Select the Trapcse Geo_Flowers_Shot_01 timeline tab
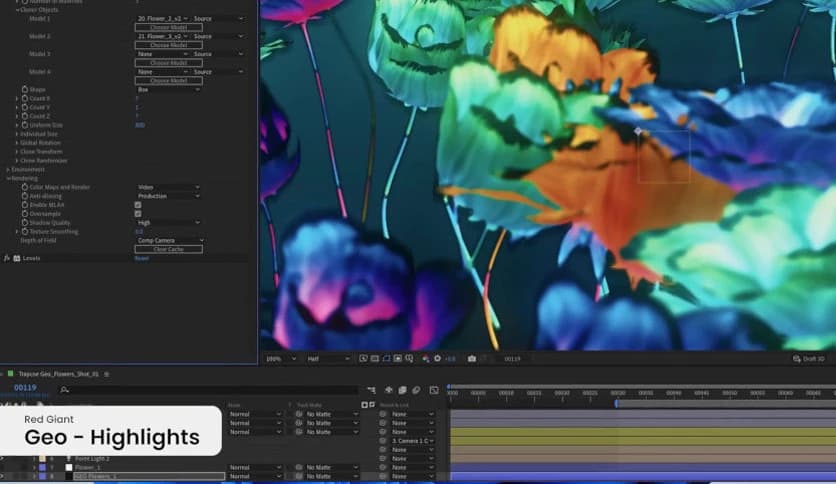The image size is (836, 484). [58, 373]
